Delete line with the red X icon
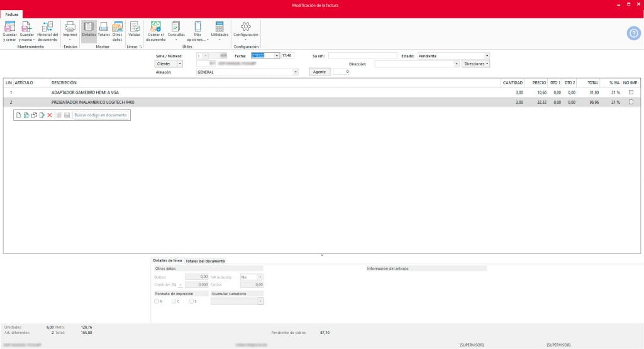This screenshot has height=349, width=644. (x=50, y=115)
